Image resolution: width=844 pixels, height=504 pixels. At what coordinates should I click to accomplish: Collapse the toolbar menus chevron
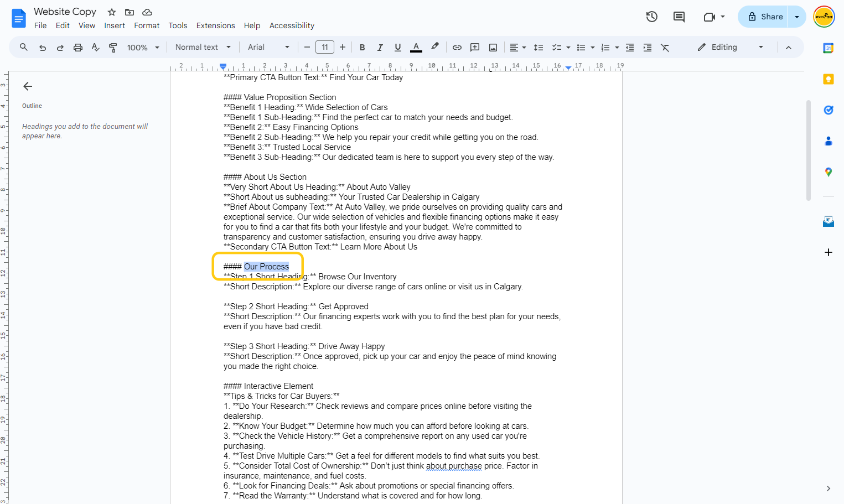point(789,48)
